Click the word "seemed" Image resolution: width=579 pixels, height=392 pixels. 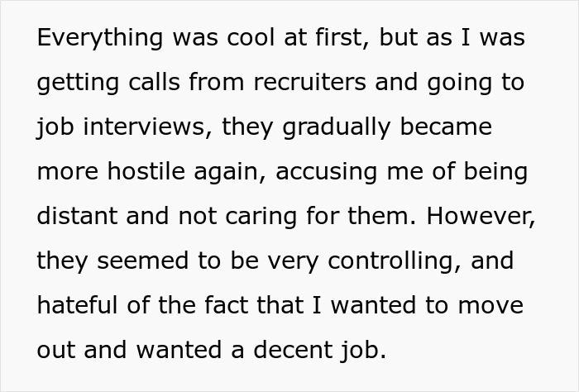[131, 261]
